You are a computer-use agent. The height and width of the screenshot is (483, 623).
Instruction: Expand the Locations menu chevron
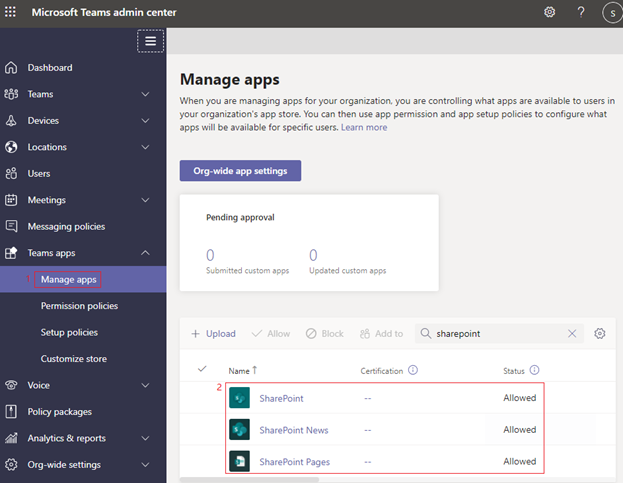coord(145,147)
